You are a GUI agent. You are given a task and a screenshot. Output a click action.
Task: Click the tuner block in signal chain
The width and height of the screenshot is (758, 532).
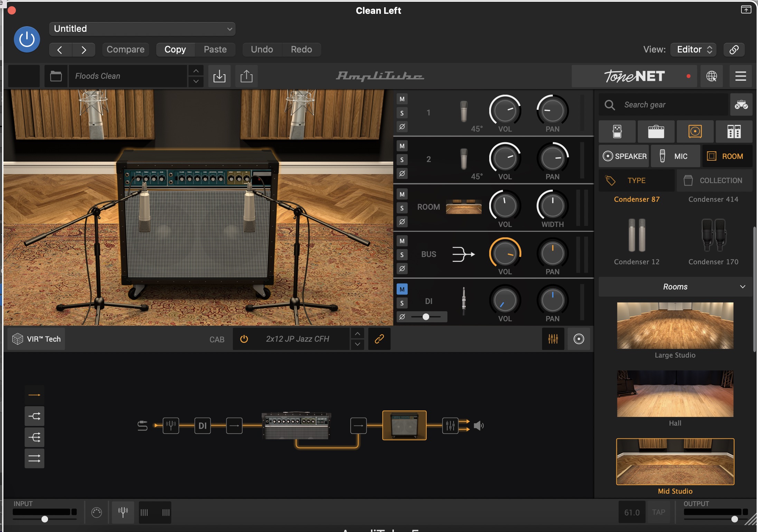click(x=171, y=426)
